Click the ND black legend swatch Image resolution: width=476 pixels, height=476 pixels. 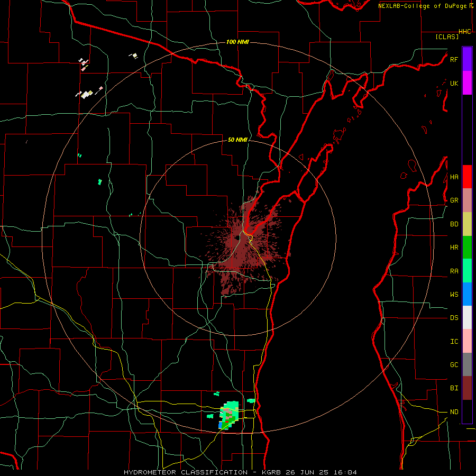pos(467,411)
